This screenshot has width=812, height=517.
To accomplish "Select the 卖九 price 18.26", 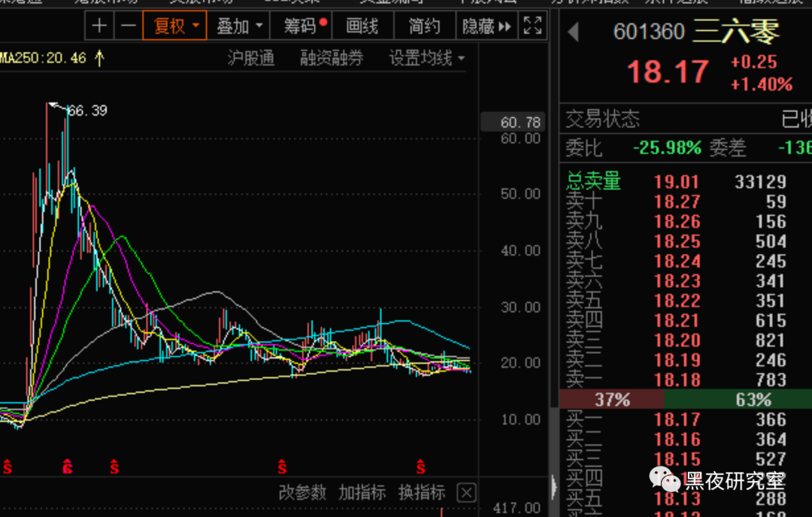I will click(677, 222).
